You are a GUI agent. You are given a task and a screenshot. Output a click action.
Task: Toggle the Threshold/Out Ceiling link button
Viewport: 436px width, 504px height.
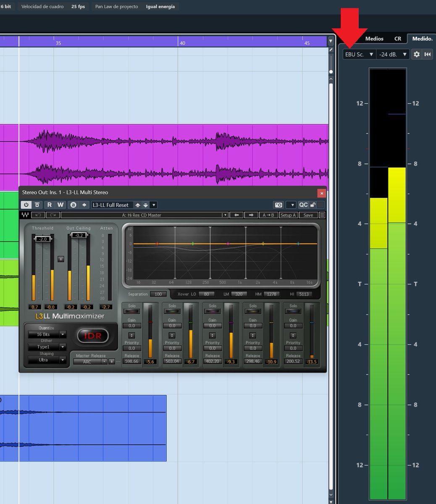[61, 259]
